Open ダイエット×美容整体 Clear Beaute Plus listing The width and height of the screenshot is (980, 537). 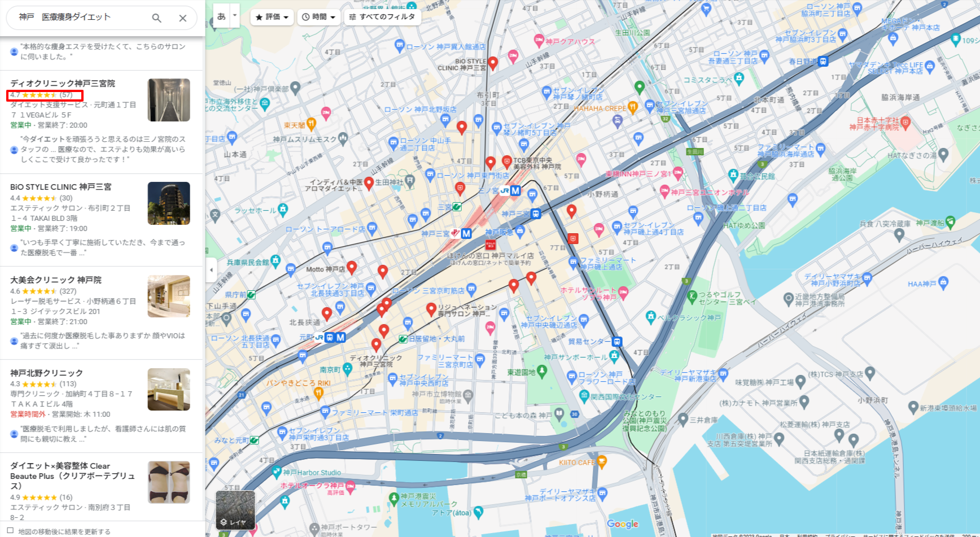72,475
